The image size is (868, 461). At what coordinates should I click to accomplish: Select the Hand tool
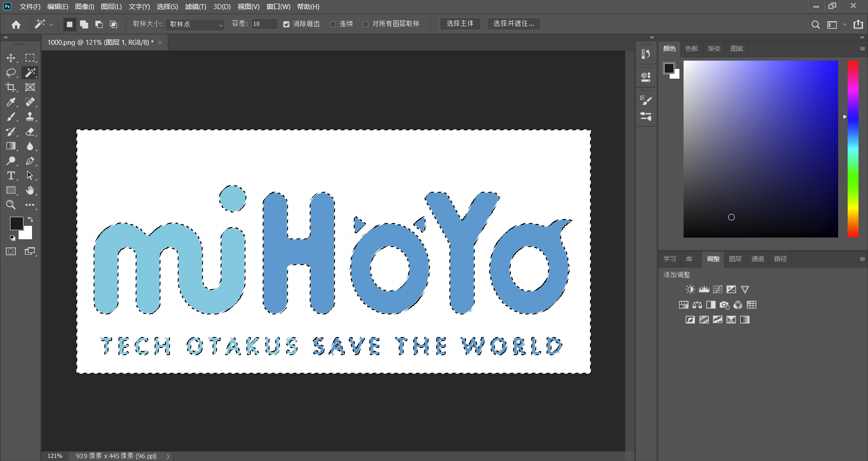tap(30, 190)
